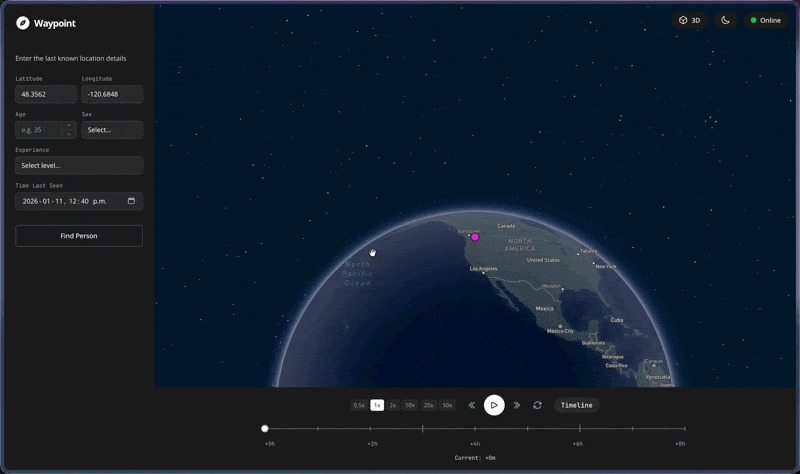This screenshot has width=800, height=474.
Task: Jump timeline to the +6h label
Action: coord(578,444)
